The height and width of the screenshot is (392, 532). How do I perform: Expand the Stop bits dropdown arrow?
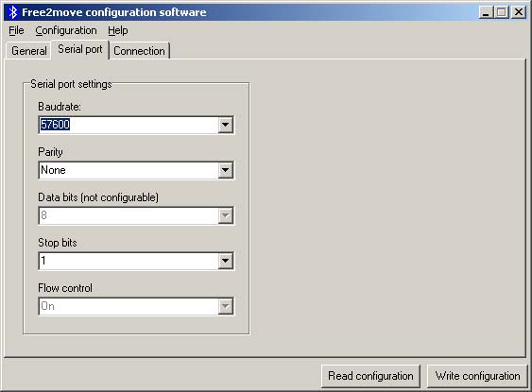225,261
